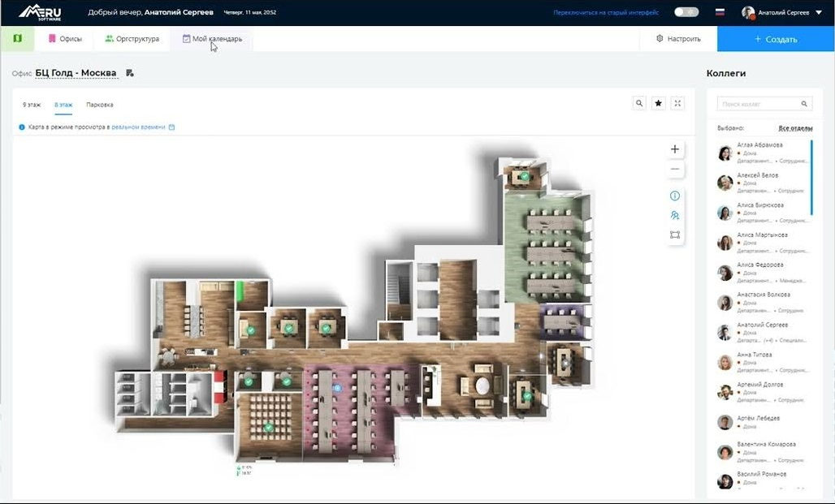
Task: Open the БЦ Голд - Москва office selector
Action: (76, 74)
